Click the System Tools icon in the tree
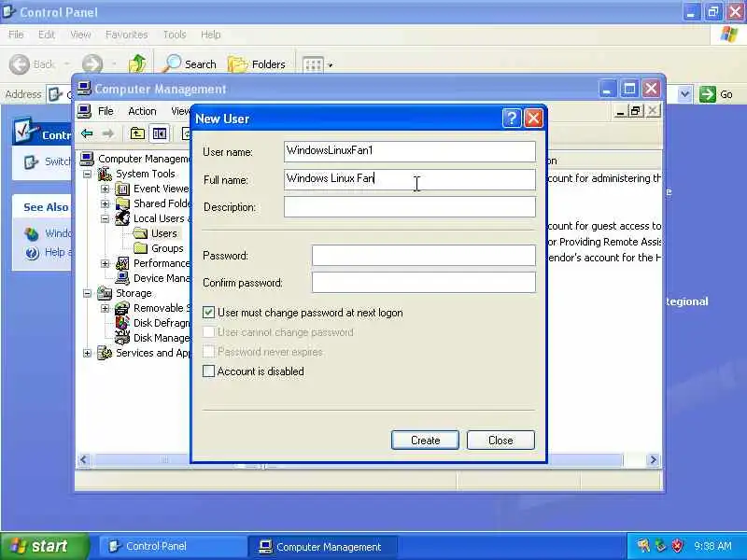747x560 pixels. click(x=105, y=174)
